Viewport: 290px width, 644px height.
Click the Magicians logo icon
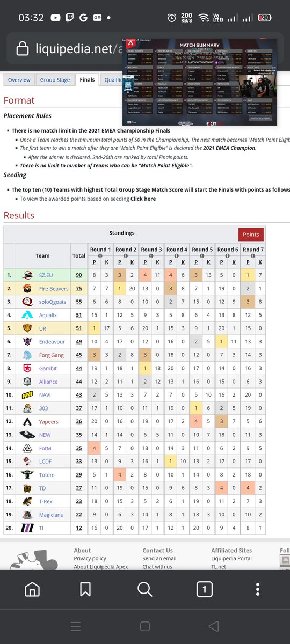(28, 515)
